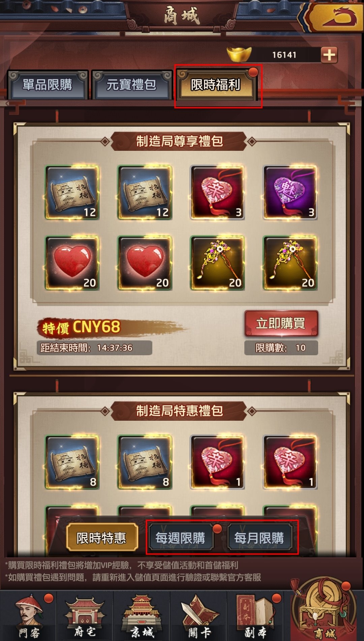
Task: Open 每週限購 weekly limit tab
Action: click(180, 537)
